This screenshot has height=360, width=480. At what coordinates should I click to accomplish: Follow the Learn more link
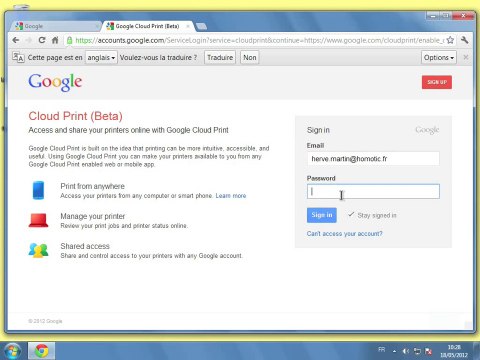coord(231,196)
